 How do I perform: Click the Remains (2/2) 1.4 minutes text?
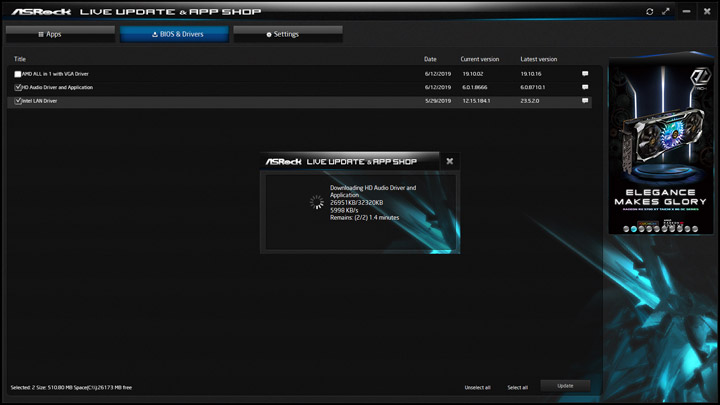click(x=365, y=218)
